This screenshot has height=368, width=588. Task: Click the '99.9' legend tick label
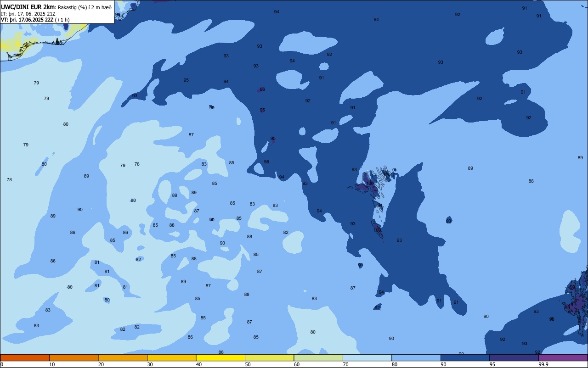(543, 364)
